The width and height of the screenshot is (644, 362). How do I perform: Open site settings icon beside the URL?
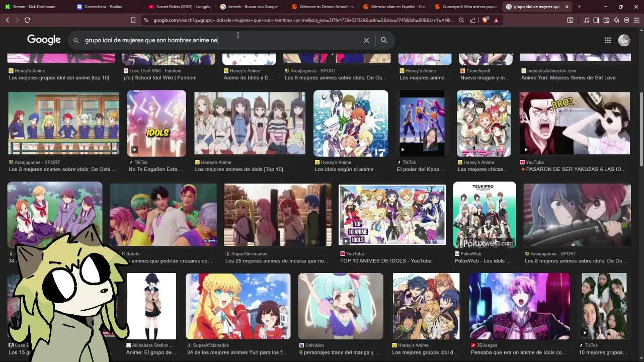coord(146,20)
